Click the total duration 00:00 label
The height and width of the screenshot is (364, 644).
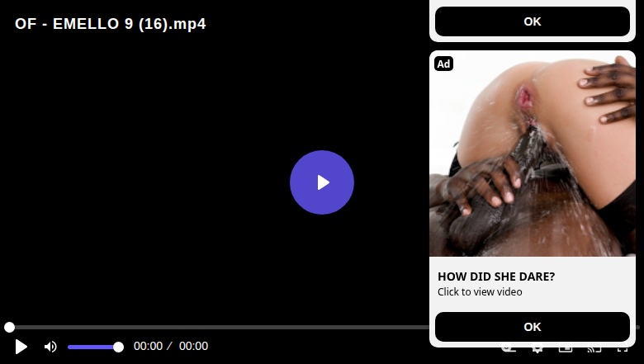click(x=193, y=346)
